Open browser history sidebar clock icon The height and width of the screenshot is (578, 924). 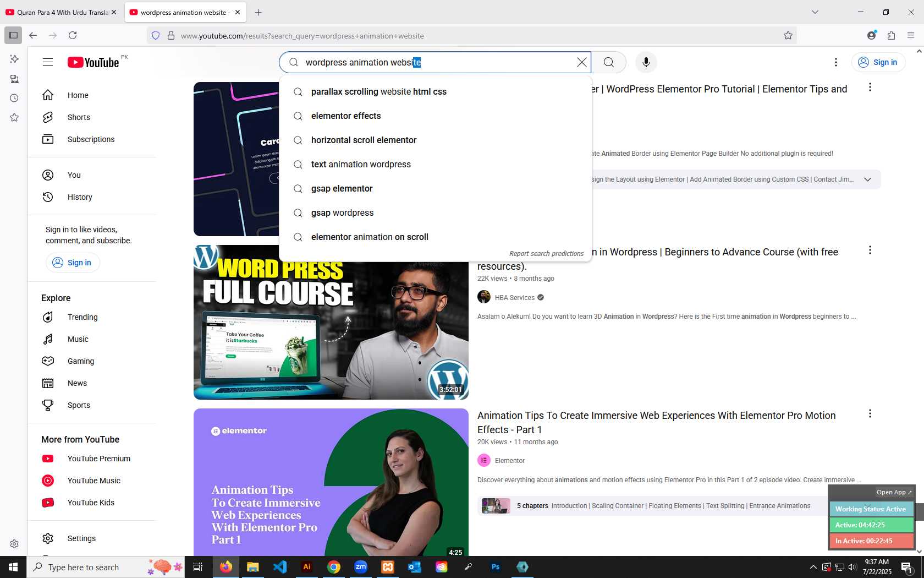point(14,98)
